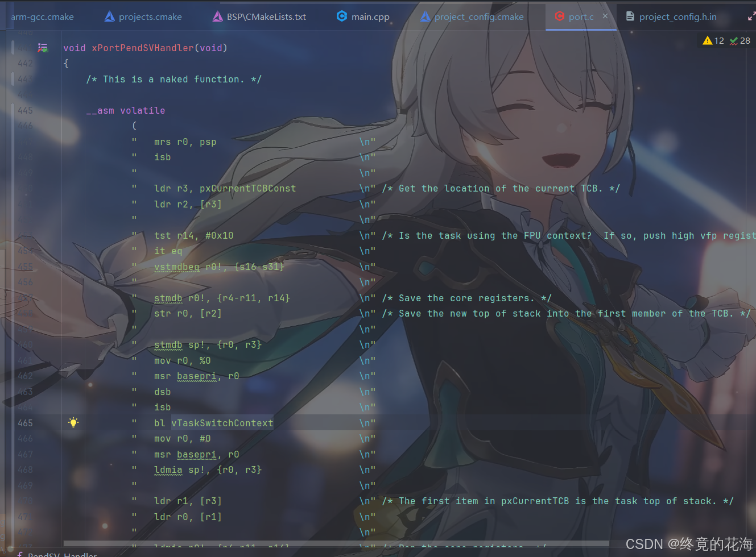Close the port.c tab

(605, 16)
